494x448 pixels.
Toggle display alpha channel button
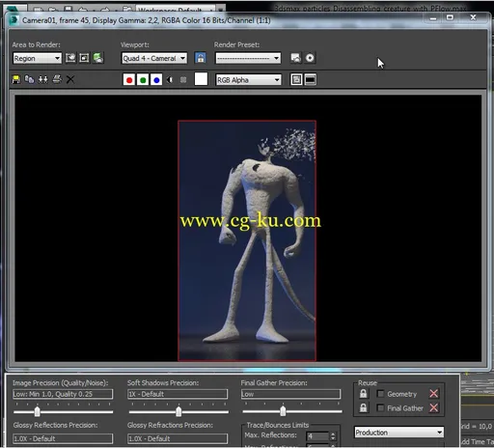pos(170,80)
